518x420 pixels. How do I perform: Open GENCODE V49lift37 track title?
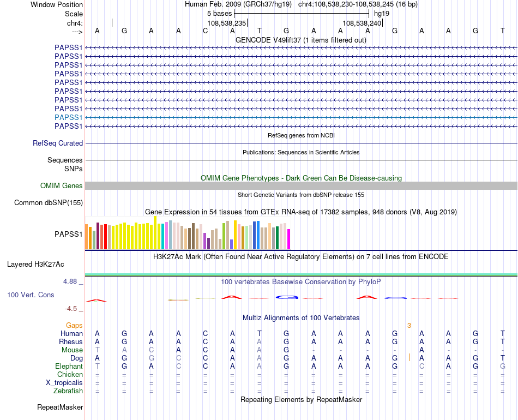301,40
